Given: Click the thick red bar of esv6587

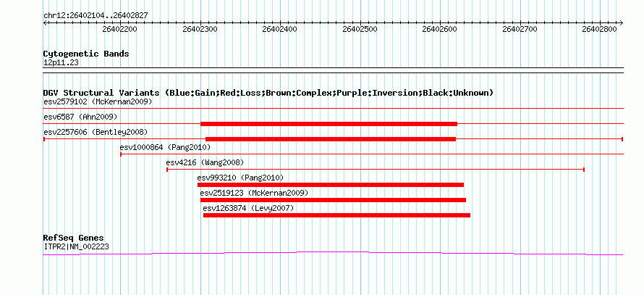Looking at the screenshot, I should (329, 124).
